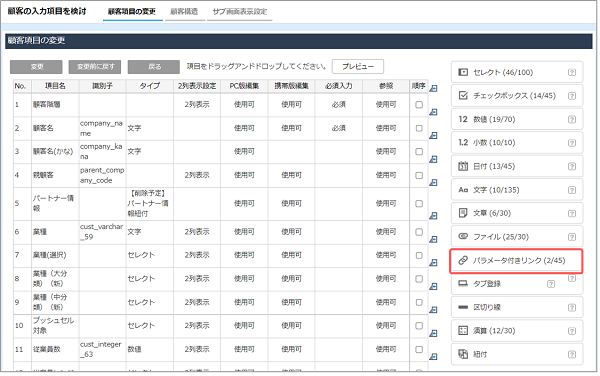Select the セレクト item type icon
600x376 pixels.
pos(463,72)
